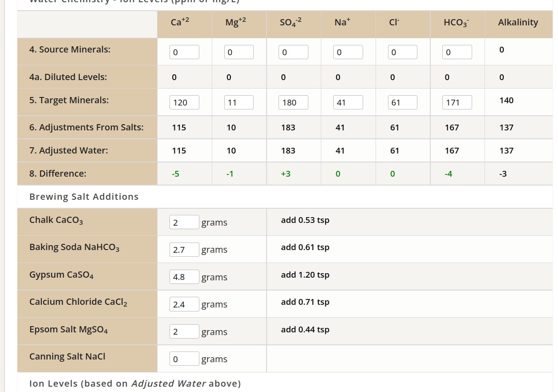
Task: Click Adjusted Water Ca+2 value 115
Action: (179, 150)
